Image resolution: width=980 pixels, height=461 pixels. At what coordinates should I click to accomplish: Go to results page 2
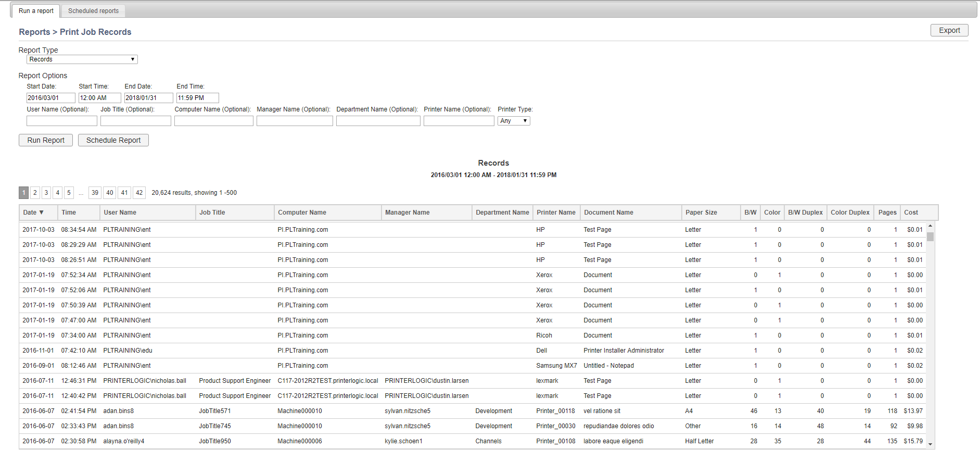point(35,193)
